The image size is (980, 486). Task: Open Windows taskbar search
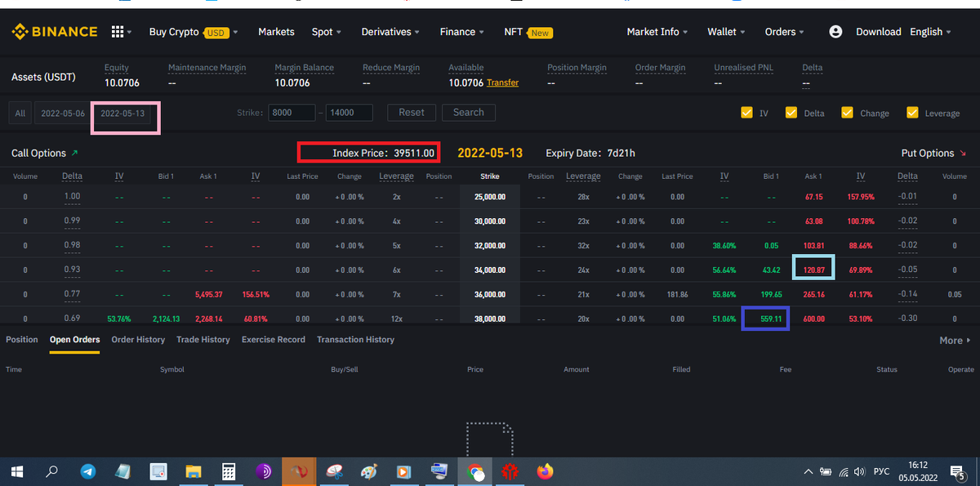[x=51, y=471]
